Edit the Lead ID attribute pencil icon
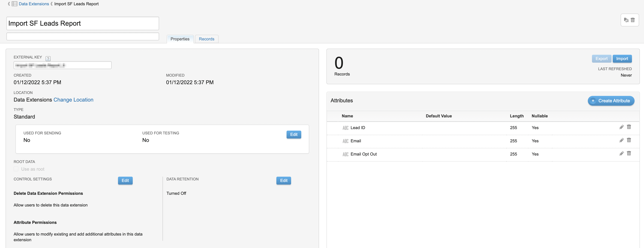The image size is (644, 248). 622,127
